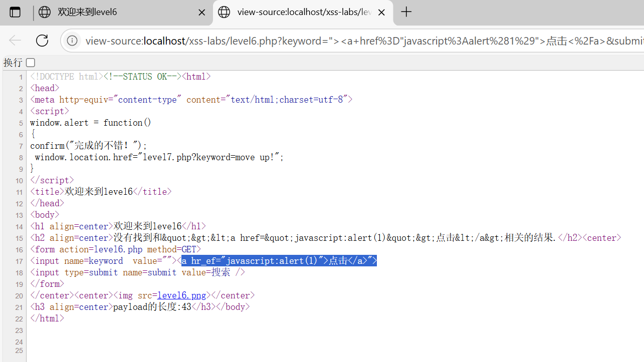Click the <body> tag on line 13
Viewport: 644px width, 362px height.
click(45, 215)
